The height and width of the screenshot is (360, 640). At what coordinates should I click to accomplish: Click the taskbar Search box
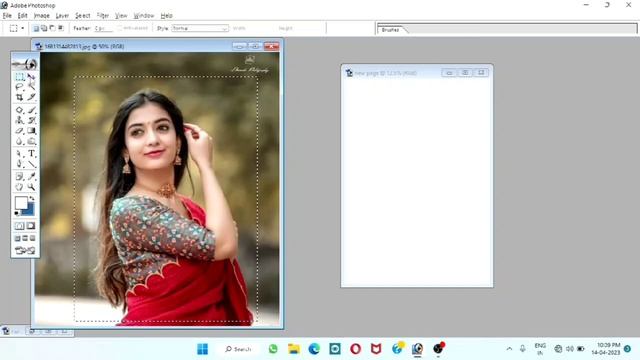pyautogui.click(x=239, y=349)
